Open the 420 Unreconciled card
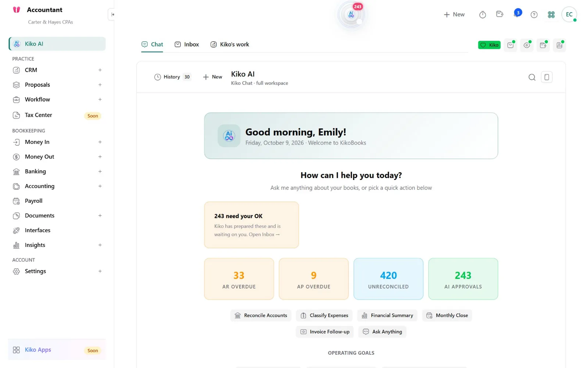588x368 pixels. (388, 279)
